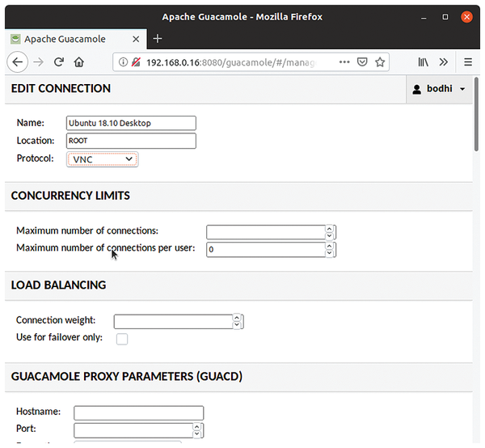Save page to Pocket
485x448 pixels.
(x=362, y=62)
